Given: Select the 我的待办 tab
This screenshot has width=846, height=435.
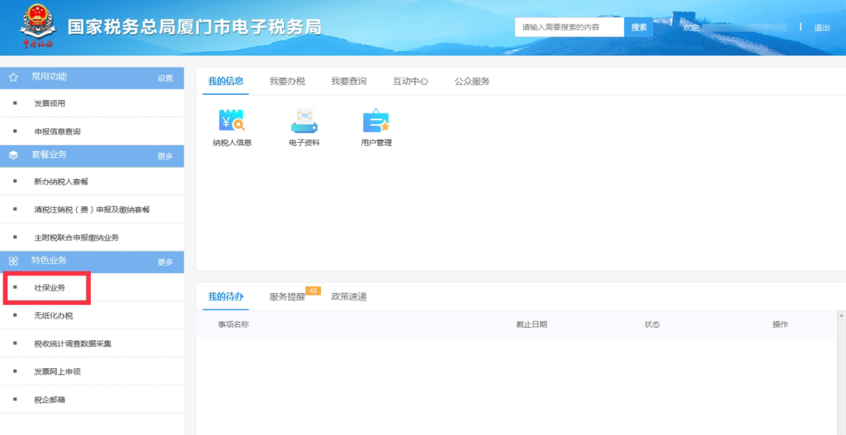Looking at the screenshot, I should [226, 296].
